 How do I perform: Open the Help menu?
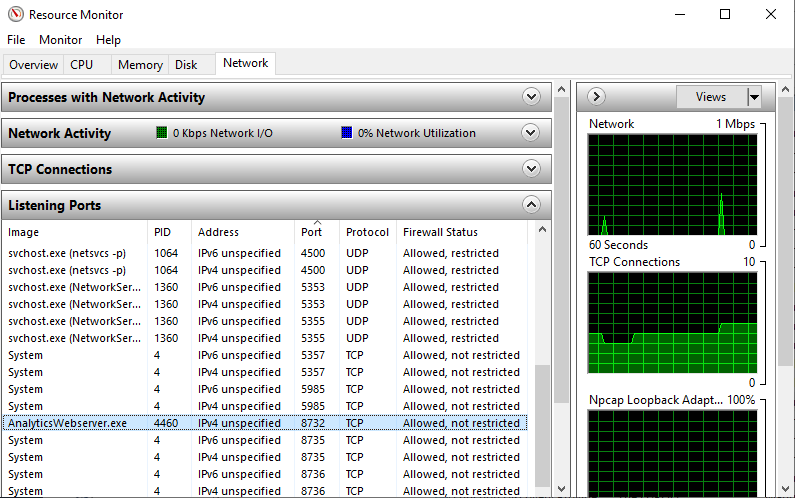click(x=109, y=40)
